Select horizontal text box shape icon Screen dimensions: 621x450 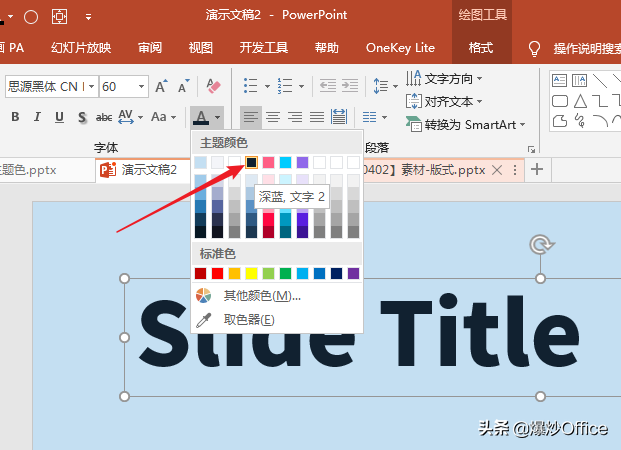[559, 80]
